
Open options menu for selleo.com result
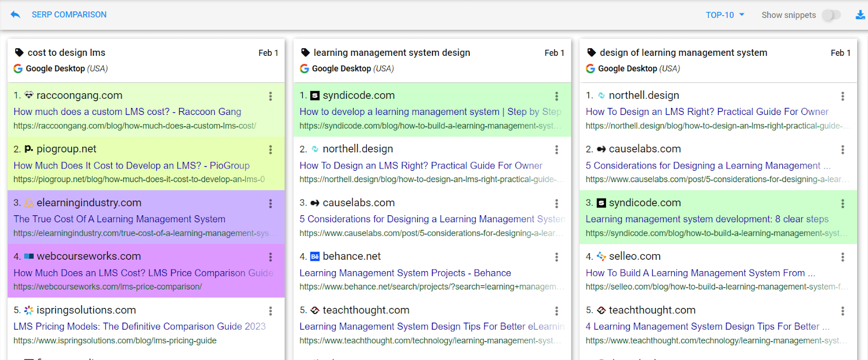(843, 257)
